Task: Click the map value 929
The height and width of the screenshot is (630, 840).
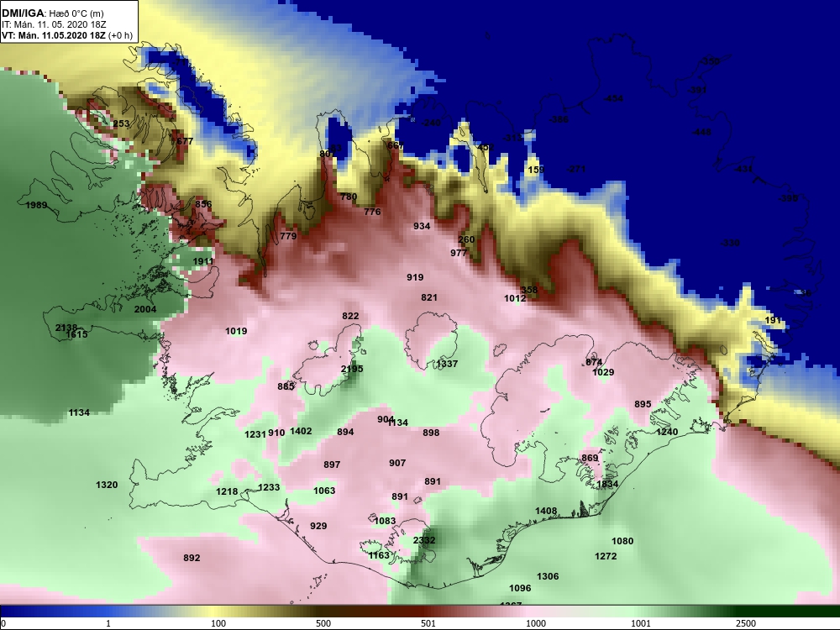Action: 318,526
